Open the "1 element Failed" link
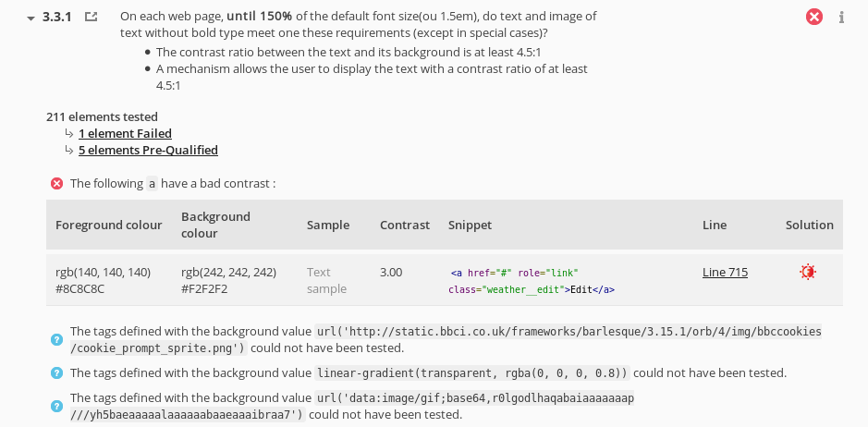The height and width of the screenshot is (427, 868). [125, 133]
